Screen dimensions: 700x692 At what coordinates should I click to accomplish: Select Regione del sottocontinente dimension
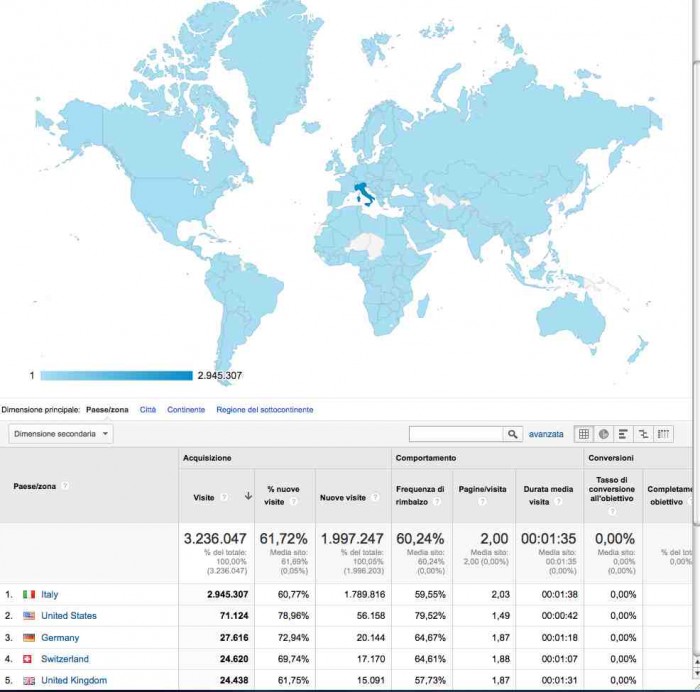point(264,410)
